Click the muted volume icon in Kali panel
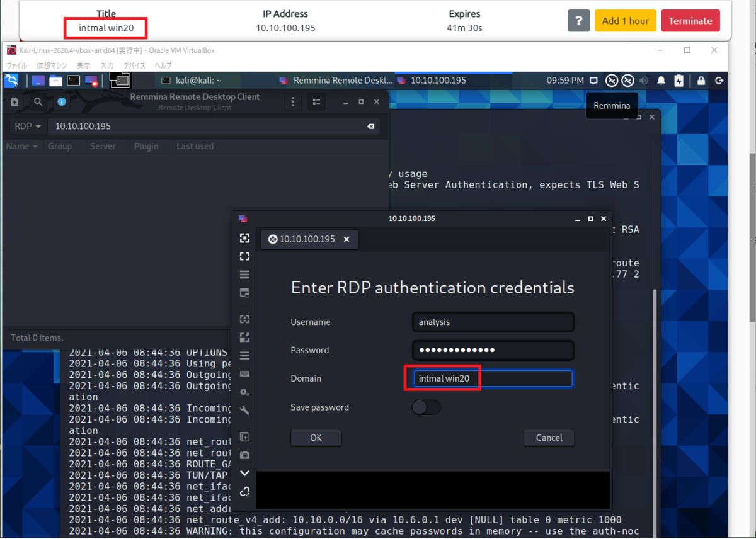Image resolution: width=756 pixels, height=539 pixels. 644,81
